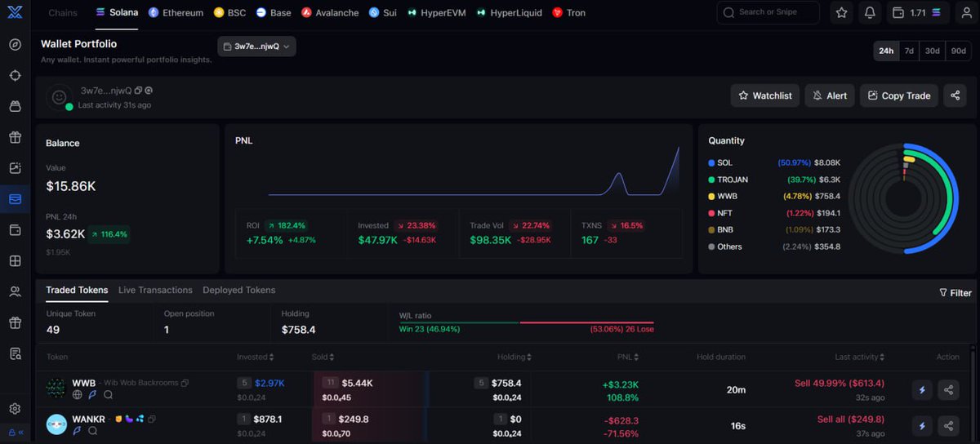The height and width of the screenshot is (444, 980).
Task: Click the WWB yellow legend dot
Action: (x=712, y=196)
